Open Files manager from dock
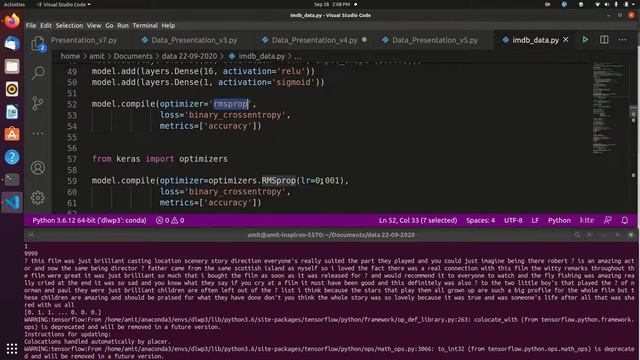Screen dimensions: 640x360 coord(12,66)
